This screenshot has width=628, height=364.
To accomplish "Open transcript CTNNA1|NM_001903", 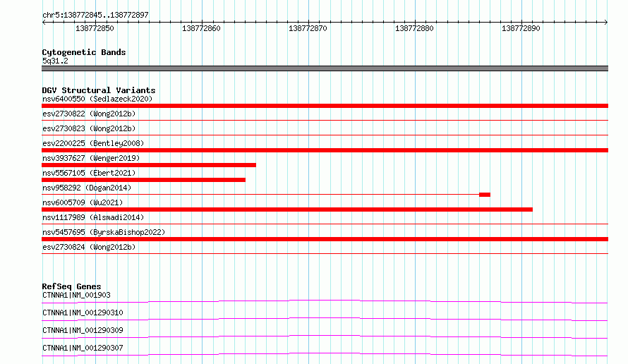I will [76, 295].
